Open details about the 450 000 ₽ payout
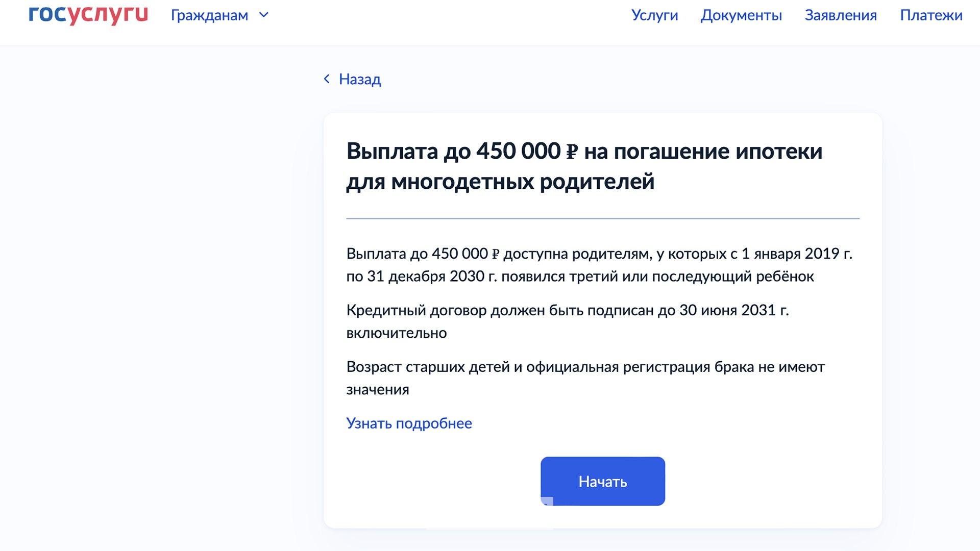The width and height of the screenshot is (980, 551). (x=409, y=423)
